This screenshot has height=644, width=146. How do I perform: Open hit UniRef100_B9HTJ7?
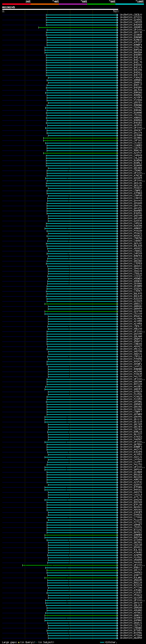[131, 85]
